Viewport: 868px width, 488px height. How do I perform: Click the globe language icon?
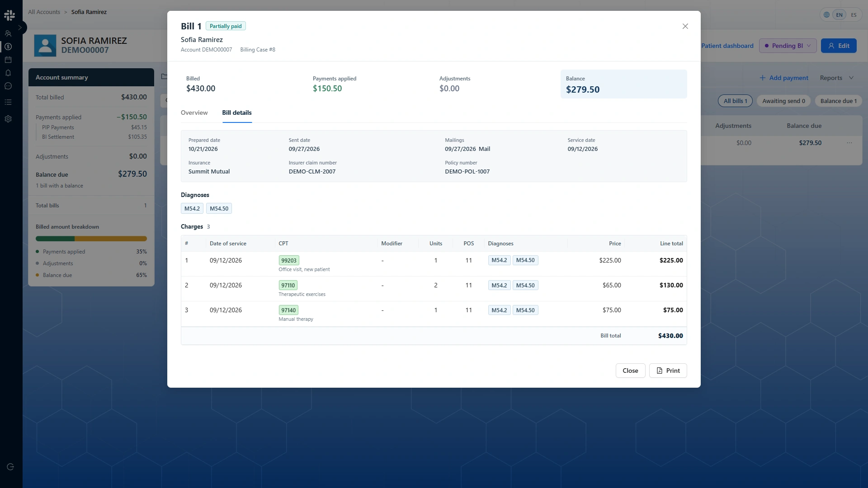coord(826,15)
